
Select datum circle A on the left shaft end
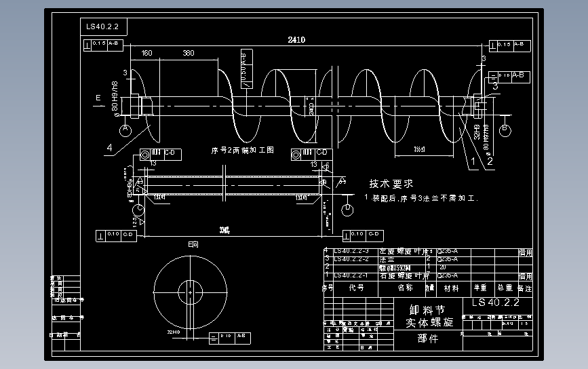[125, 130]
